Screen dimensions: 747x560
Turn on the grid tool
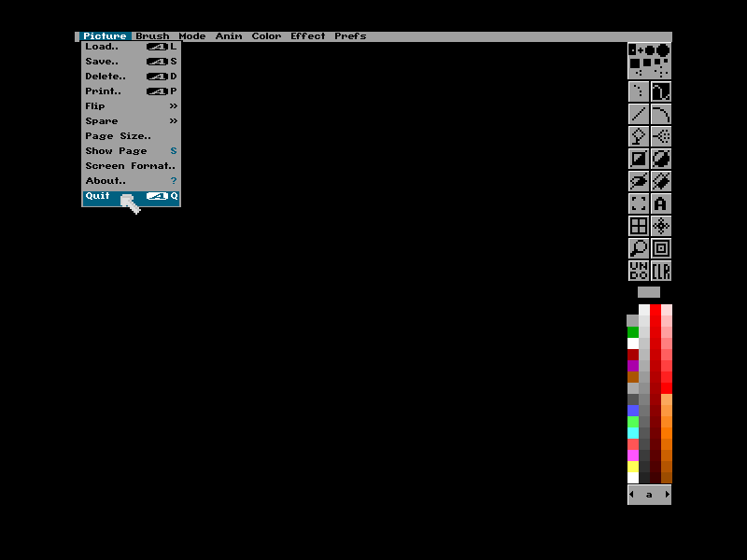639,226
